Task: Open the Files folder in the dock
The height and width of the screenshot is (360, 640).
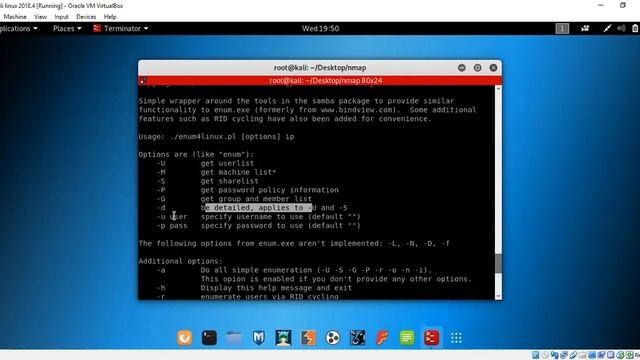Action: (x=234, y=338)
